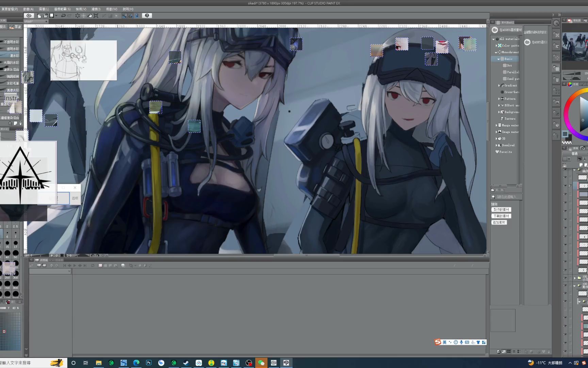Open Clip Studio launcher icon in toolbar
This screenshot has height=368, width=588.
pos(29,16)
